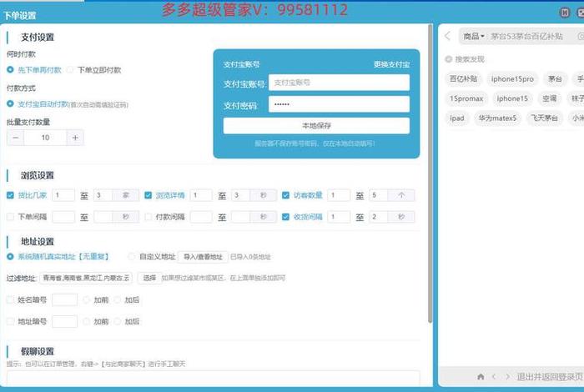584x392 pixels.
Task: Click the 搜索发现 icon
Action: pos(449,59)
